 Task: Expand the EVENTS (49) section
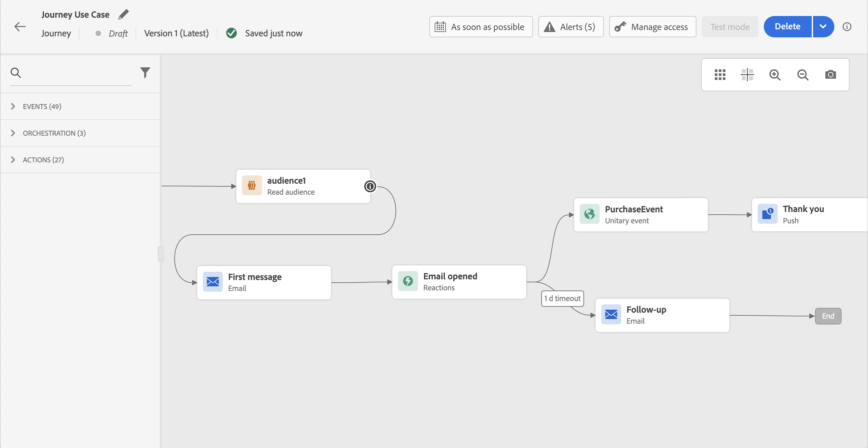(42, 107)
